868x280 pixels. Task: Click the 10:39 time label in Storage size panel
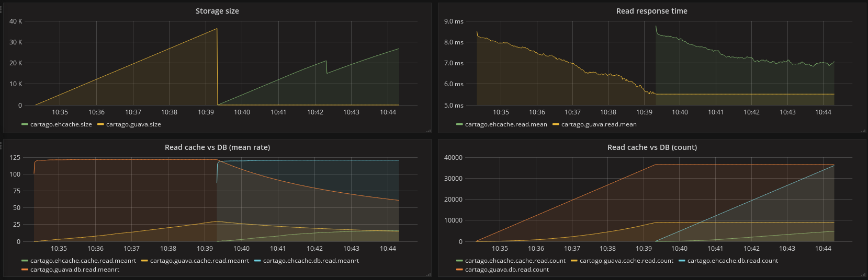[x=206, y=112]
